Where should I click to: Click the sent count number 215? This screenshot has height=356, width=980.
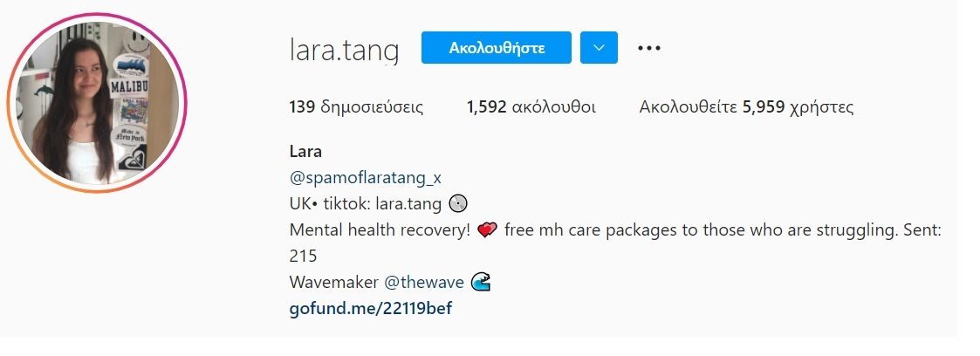(303, 256)
